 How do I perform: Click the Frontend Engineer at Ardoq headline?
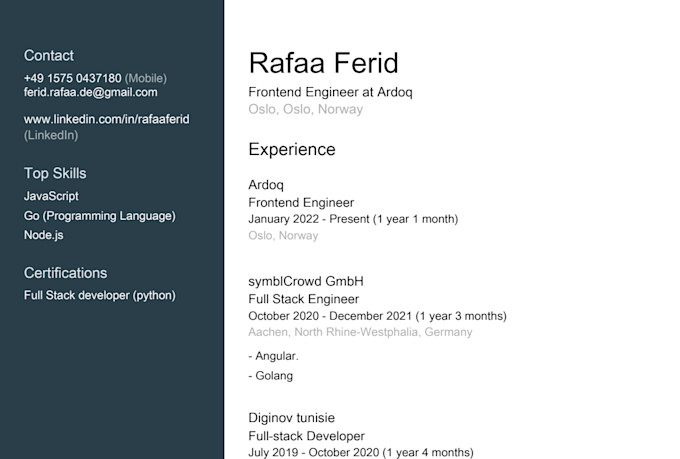330,92
